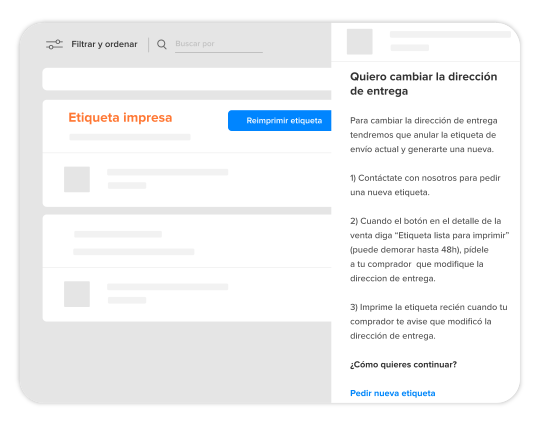Click the 'Etiqueta impresa' orange heading

tap(120, 117)
